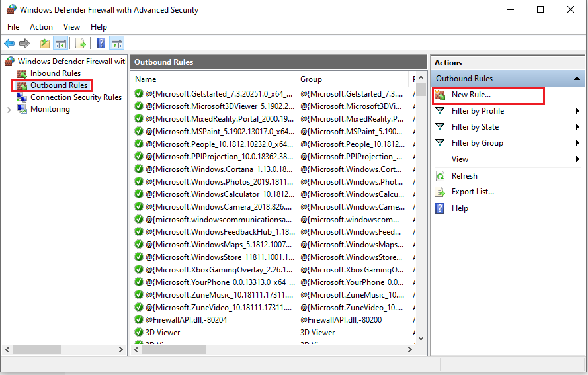This screenshot has height=375, width=588.
Task: Toggle the Show/Hide Console Tree toolbar icon
Action: [x=61, y=44]
